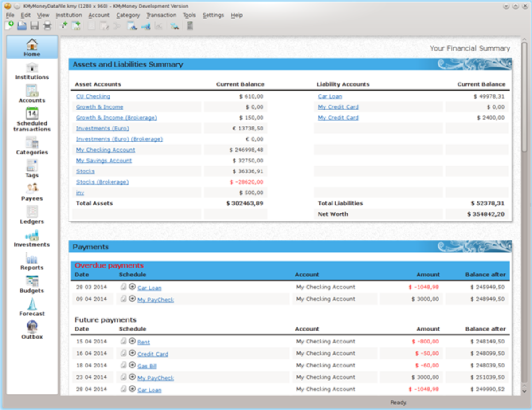This screenshot has width=532, height=410.
Task: Click the Save file toolbar icon
Action: point(35,26)
